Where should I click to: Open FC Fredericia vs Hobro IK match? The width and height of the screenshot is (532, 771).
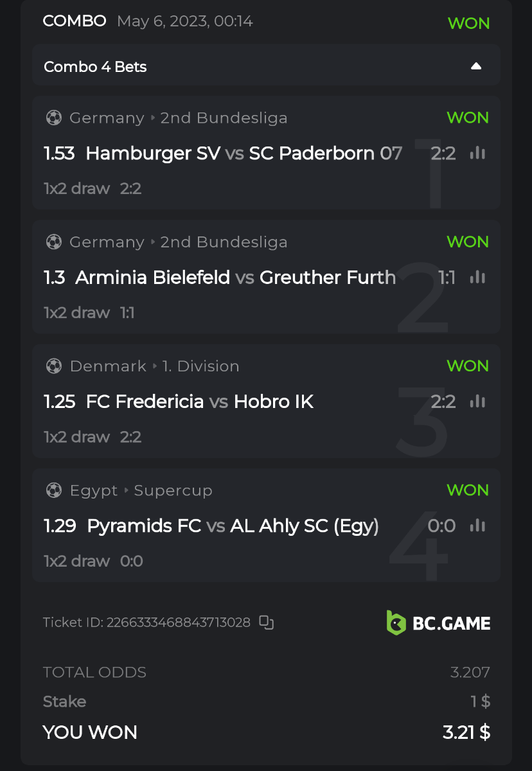200,402
